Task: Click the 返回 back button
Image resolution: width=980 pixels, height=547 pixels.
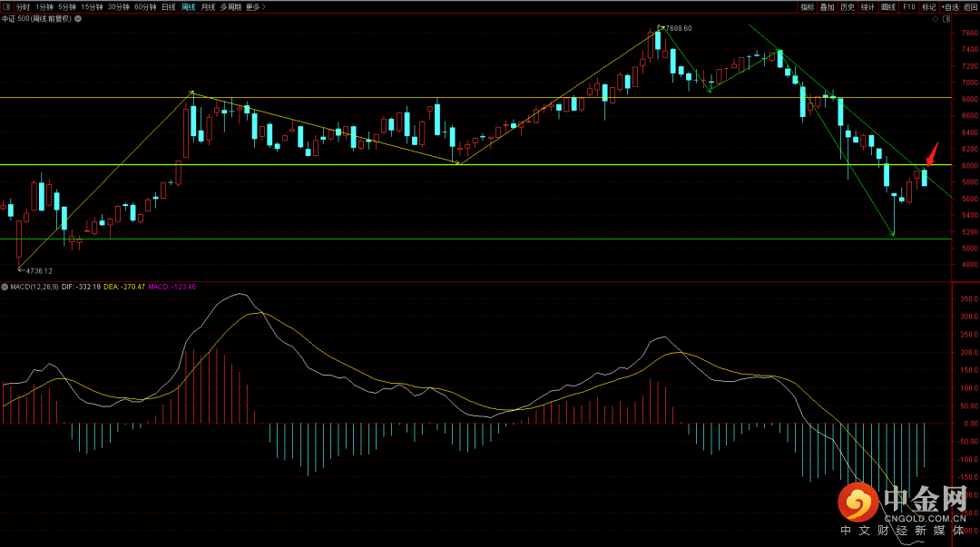Action: click(x=970, y=6)
